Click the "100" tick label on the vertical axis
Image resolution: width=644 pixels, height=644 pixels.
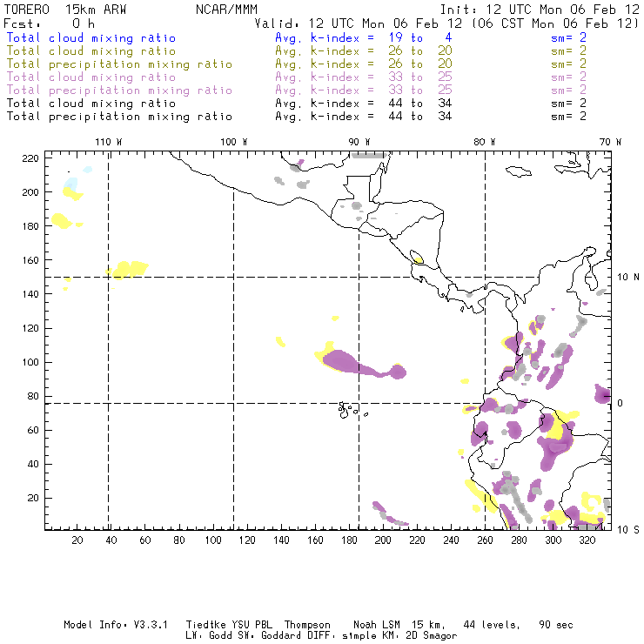[30, 362]
